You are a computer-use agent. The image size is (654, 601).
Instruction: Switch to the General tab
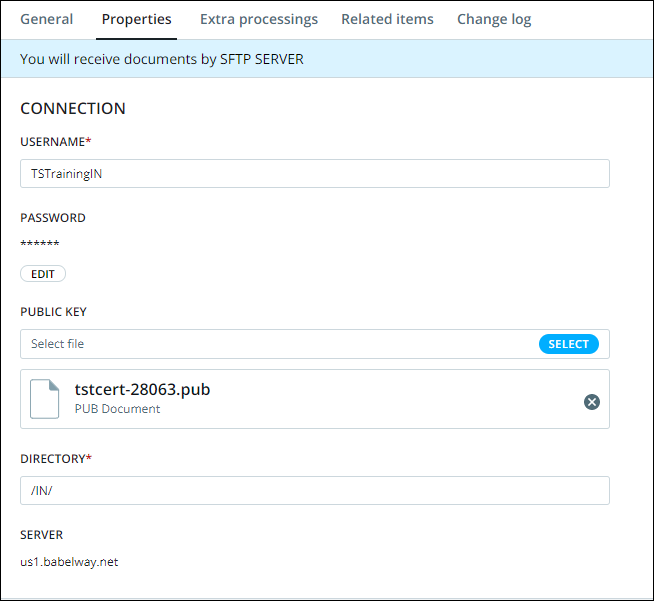tap(47, 19)
